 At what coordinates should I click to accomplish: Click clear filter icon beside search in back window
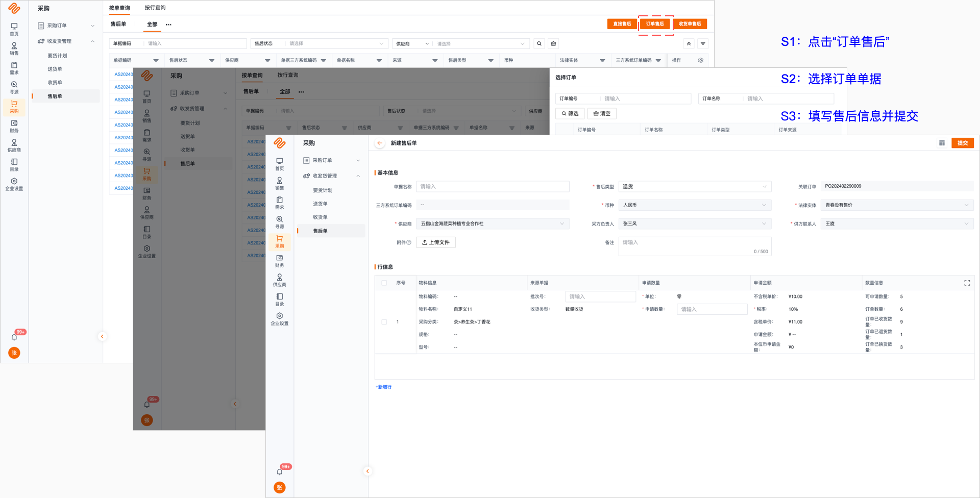(553, 44)
